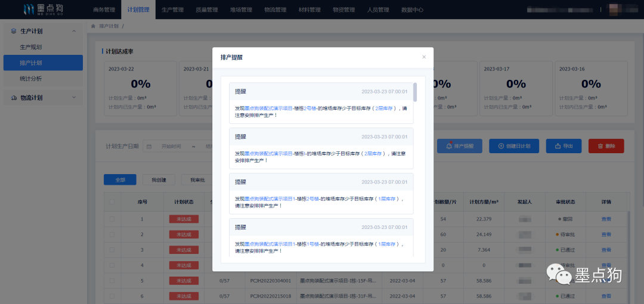Screen dimensions: 644x304
Task: Click the calendar icon in the date range field
Action: pyautogui.click(x=148, y=146)
